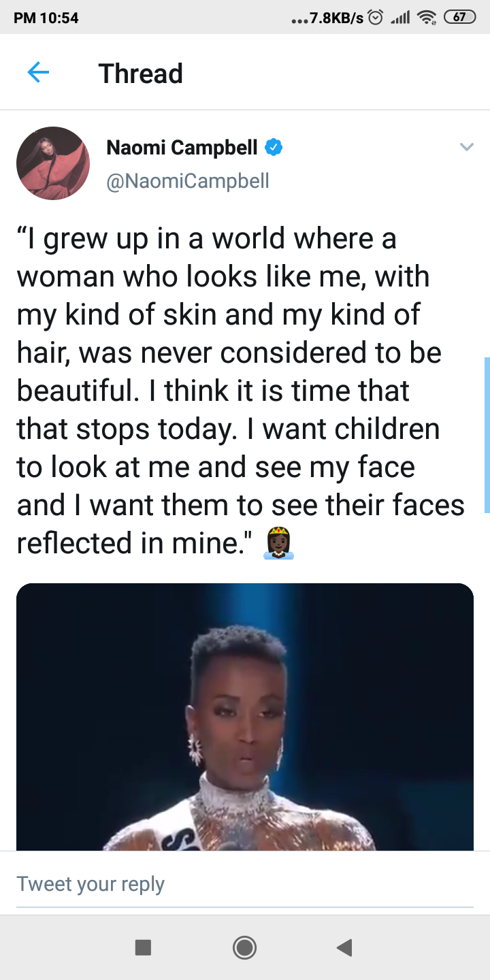Open Naomi Campbell's profile picture
Viewport: 490px width, 980px height.
pos(53,163)
